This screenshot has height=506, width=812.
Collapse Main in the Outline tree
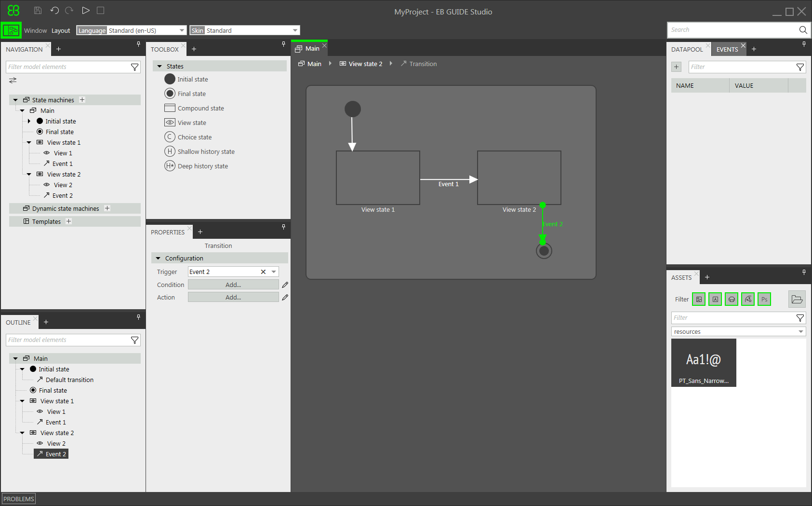coord(15,358)
